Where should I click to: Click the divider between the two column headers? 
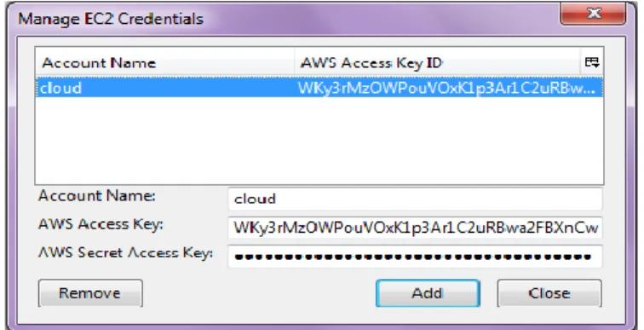[295, 62]
